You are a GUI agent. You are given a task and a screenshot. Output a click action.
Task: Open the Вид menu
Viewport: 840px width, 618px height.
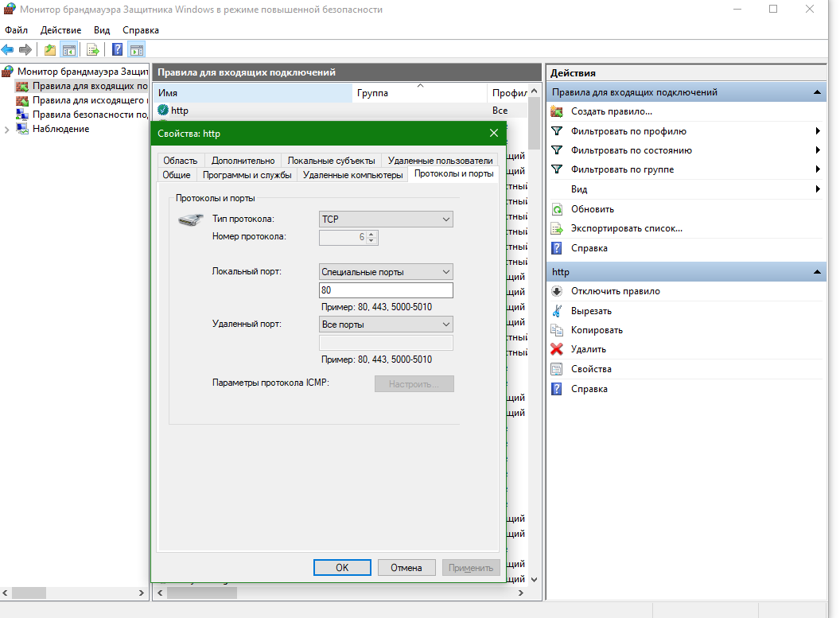[x=101, y=30]
